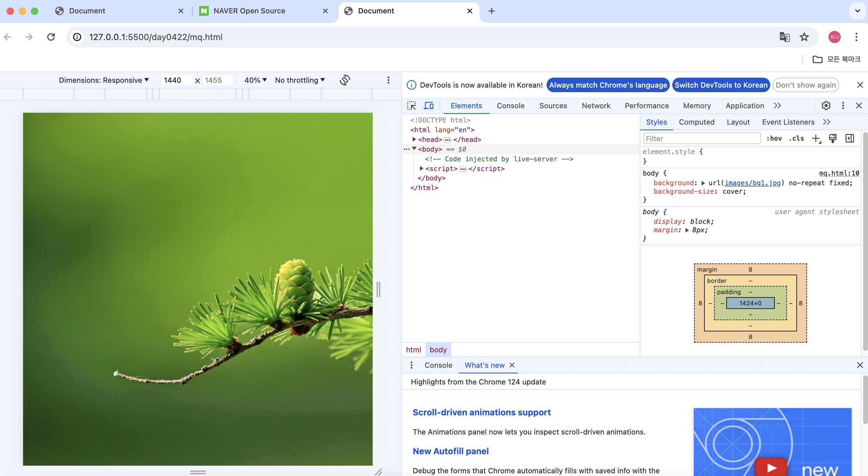This screenshot has width=868, height=476.
Task: Toggle the computed styles sidebar icon
Action: pyautogui.click(x=849, y=138)
